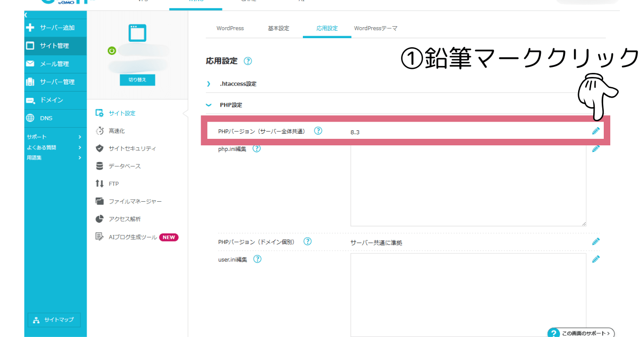Click help icon beside user.ini編集 label
Image resolution: width=644 pixels, height=337 pixels.
pos(257,259)
